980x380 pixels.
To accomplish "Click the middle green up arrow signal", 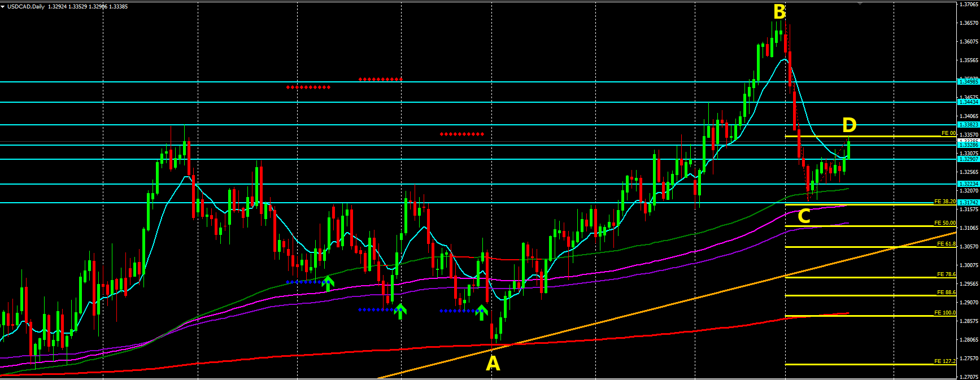I will pos(400,311).
